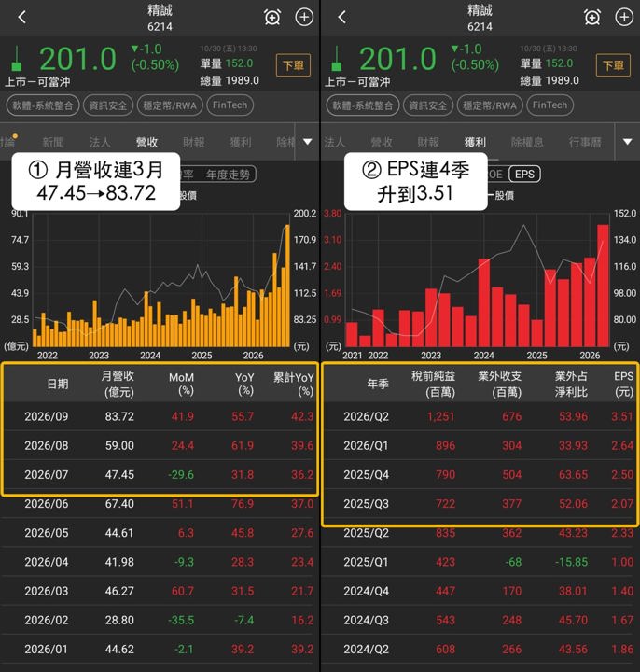Add stock to watchlist in right panel

coord(624,17)
